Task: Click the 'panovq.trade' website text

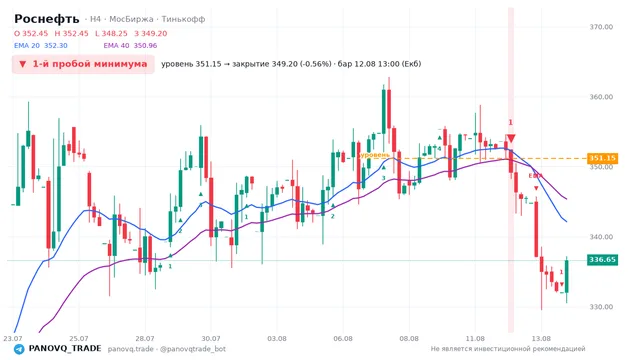Action: (131, 349)
